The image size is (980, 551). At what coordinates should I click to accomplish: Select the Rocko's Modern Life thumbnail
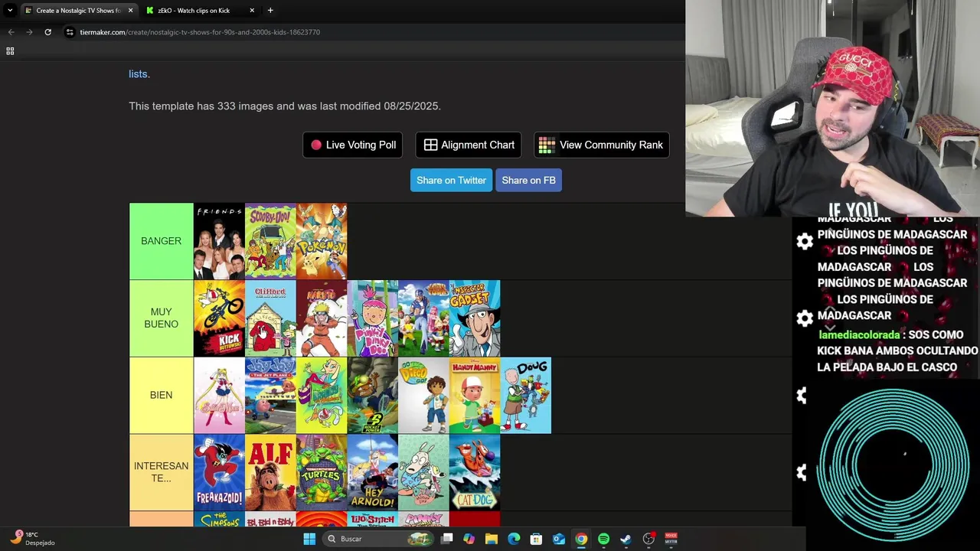coord(423,472)
